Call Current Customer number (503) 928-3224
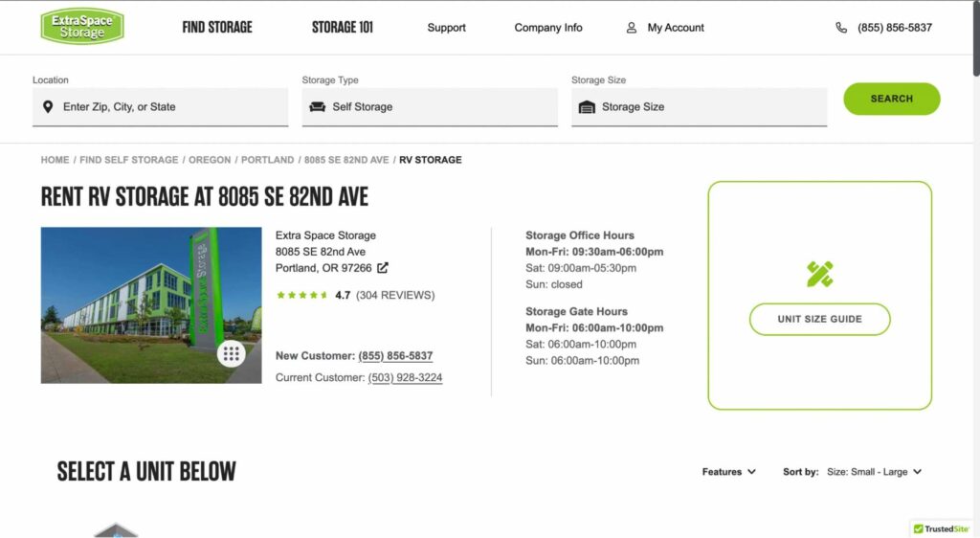980x538 pixels. point(405,377)
